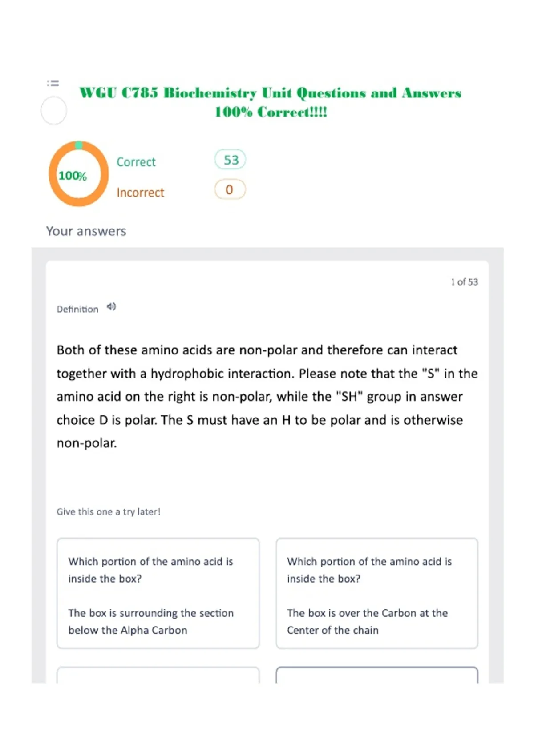Choose answer 'below the Alpha Carbon' card

(158, 593)
